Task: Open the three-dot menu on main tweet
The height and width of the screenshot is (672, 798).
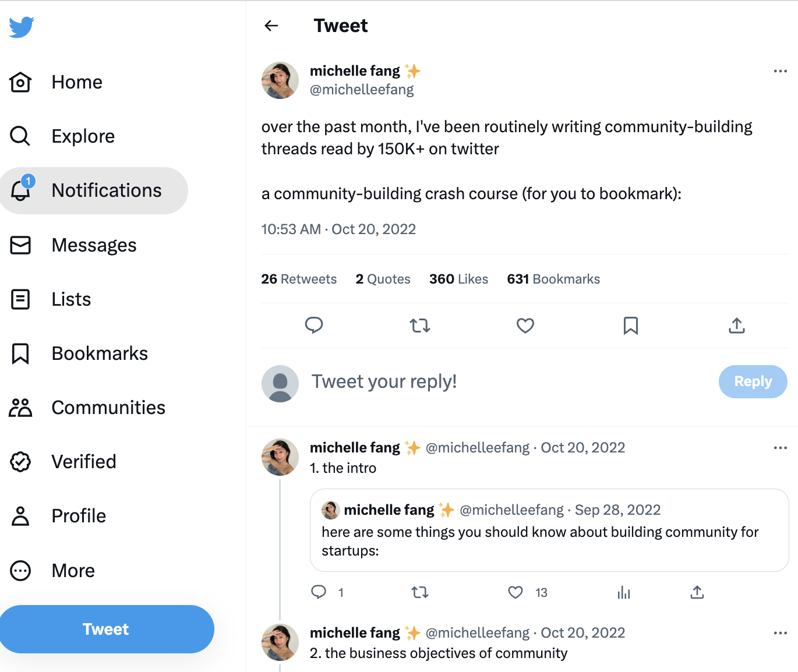Action: point(781,71)
